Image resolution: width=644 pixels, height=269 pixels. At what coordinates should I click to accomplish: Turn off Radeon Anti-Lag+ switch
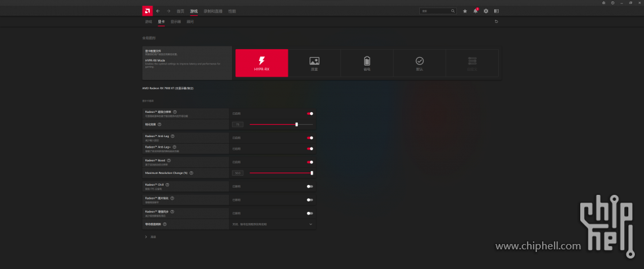pyautogui.click(x=310, y=149)
